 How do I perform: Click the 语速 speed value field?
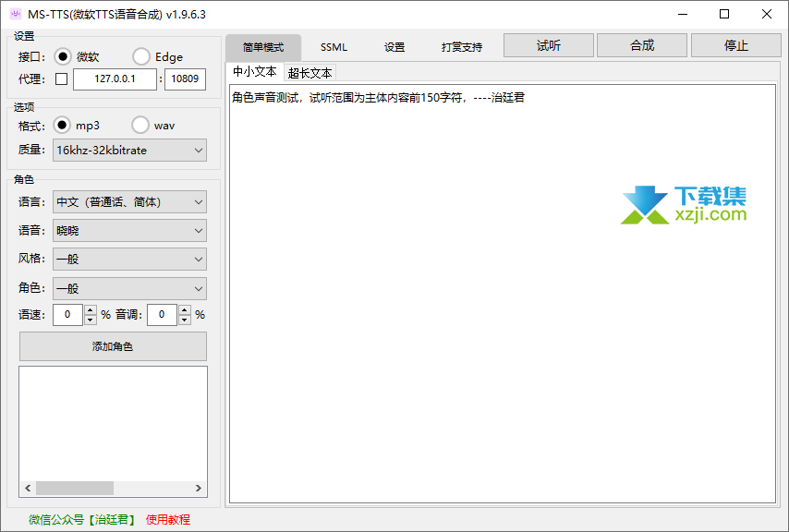pos(68,315)
